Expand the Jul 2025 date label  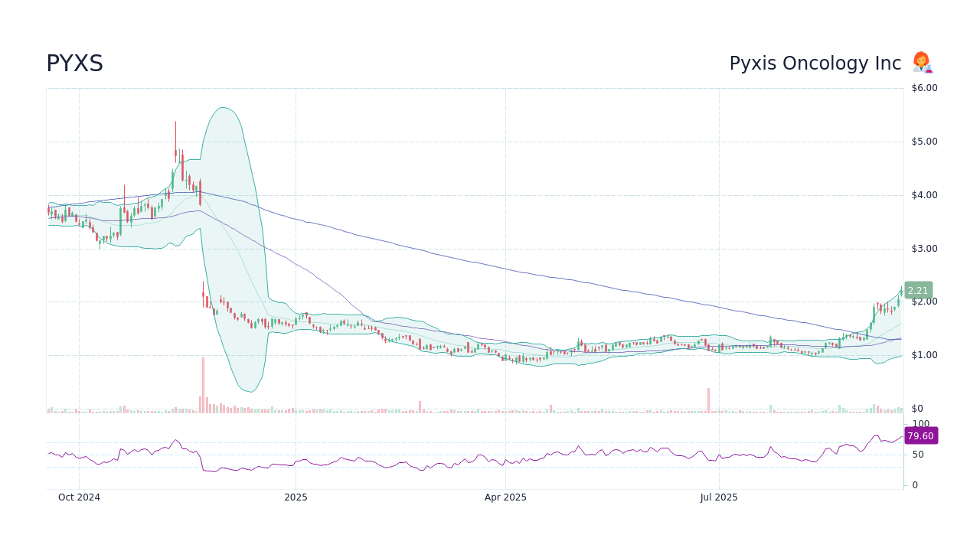pos(718,497)
